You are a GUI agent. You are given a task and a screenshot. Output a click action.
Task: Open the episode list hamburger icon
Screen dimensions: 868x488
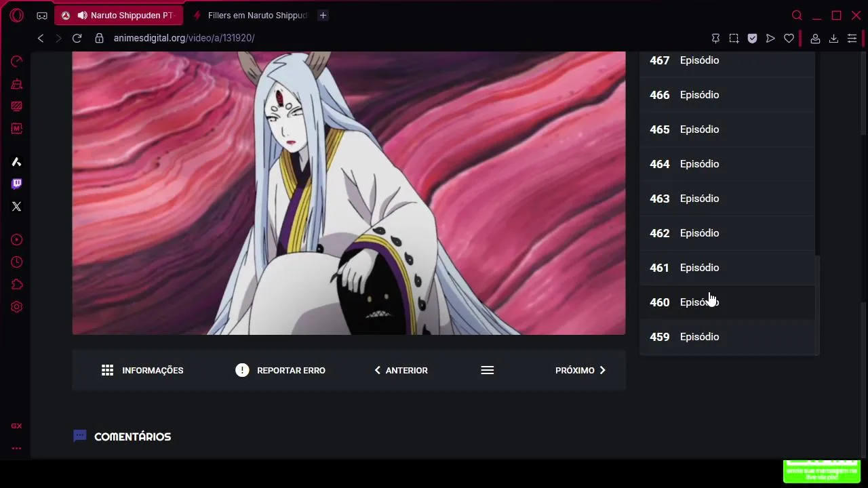pos(487,370)
